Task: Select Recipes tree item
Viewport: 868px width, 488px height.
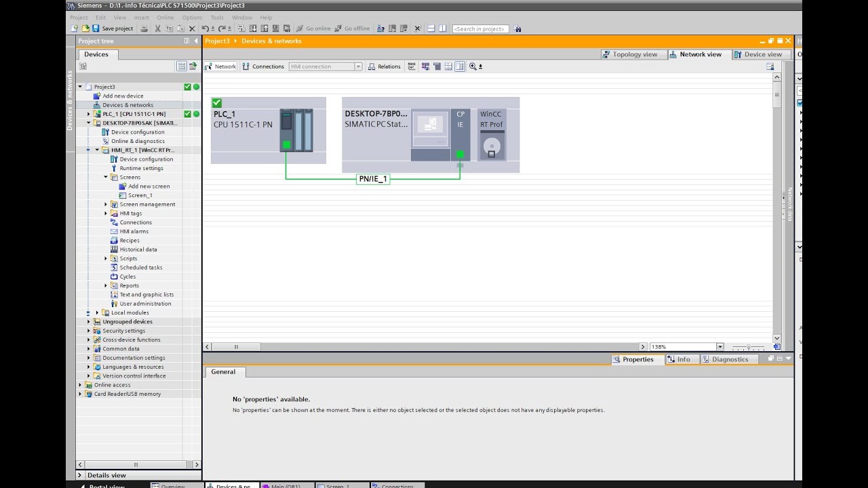Action: (130, 241)
